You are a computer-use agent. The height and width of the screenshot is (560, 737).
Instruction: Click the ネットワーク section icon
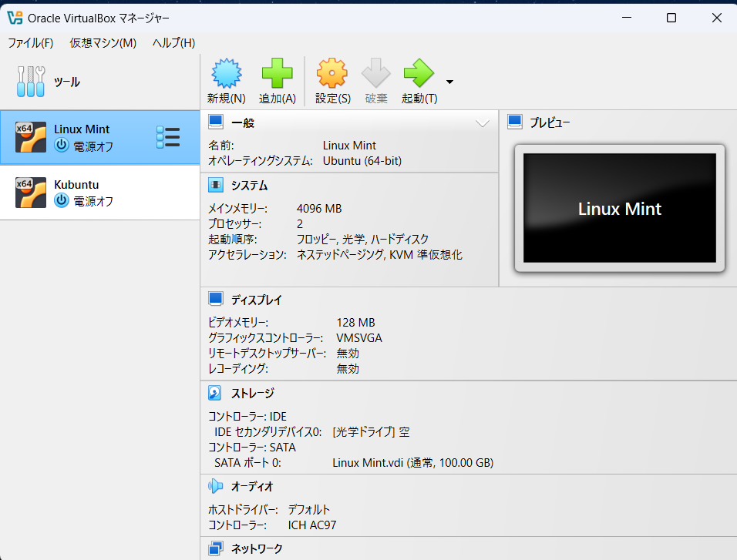click(x=215, y=548)
